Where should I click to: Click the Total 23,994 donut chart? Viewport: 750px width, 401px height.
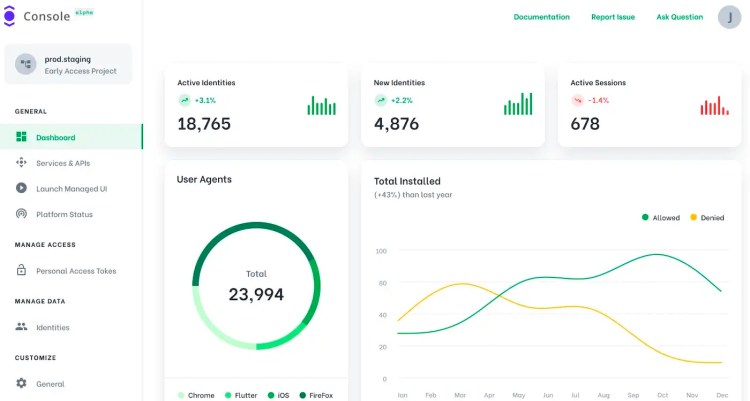click(x=256, y=285)
